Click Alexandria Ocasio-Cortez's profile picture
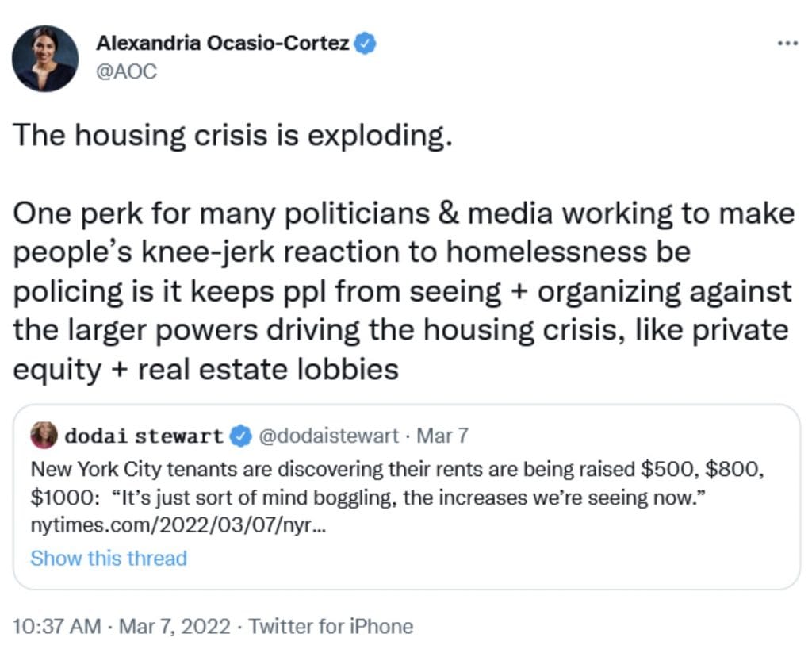Image resolution: width=812 pixels, height=657 pixels. coord(45,59)
